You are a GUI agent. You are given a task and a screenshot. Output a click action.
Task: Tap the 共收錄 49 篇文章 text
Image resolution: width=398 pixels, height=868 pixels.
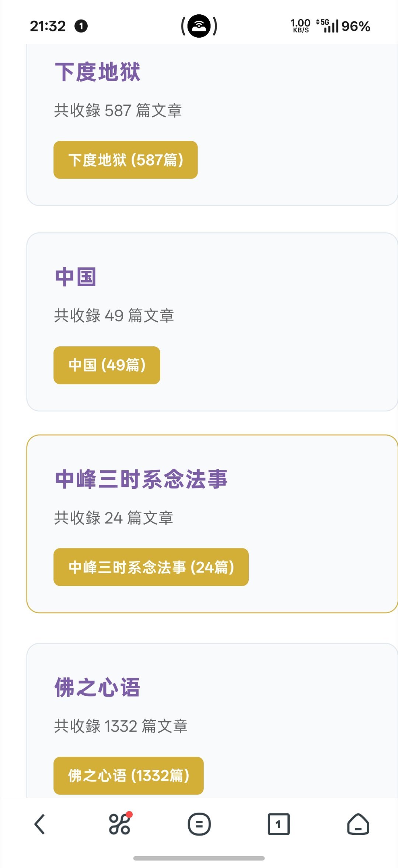click(x=114, y=316)
